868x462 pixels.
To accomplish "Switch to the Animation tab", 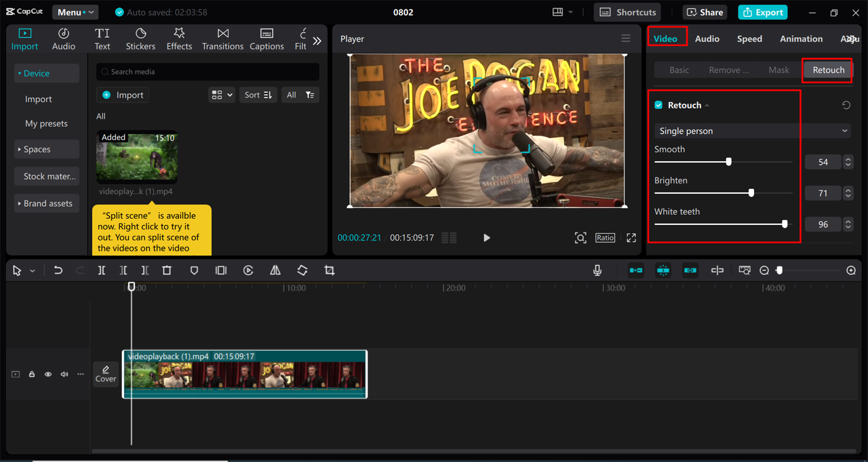I will tap(801, 39).
